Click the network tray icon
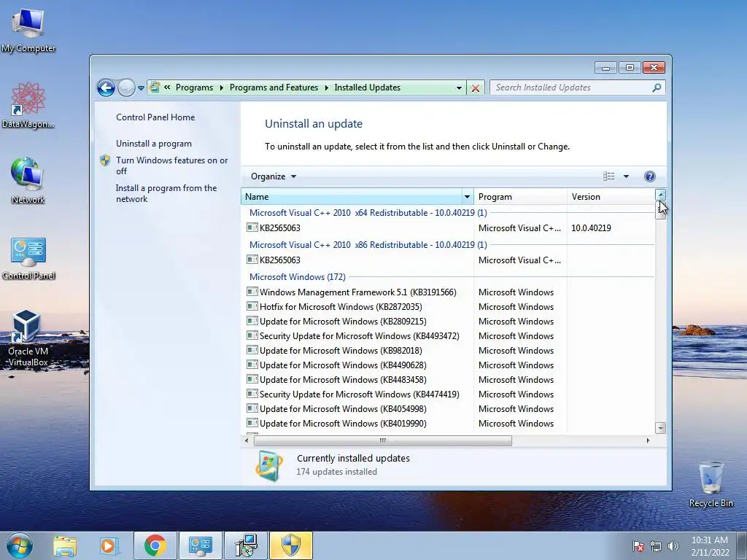 coord(656,546)
